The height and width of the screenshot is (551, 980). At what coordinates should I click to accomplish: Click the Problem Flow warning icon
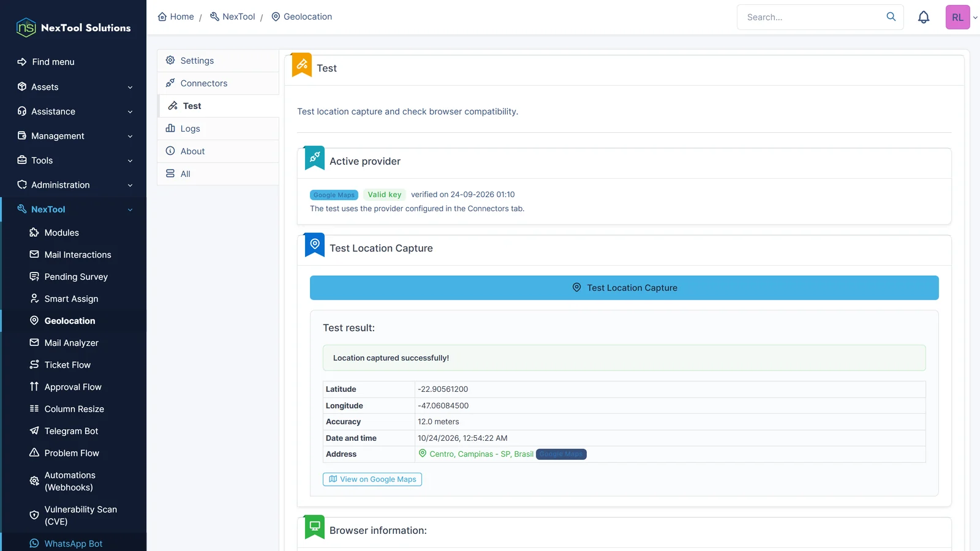pos(34,453)
